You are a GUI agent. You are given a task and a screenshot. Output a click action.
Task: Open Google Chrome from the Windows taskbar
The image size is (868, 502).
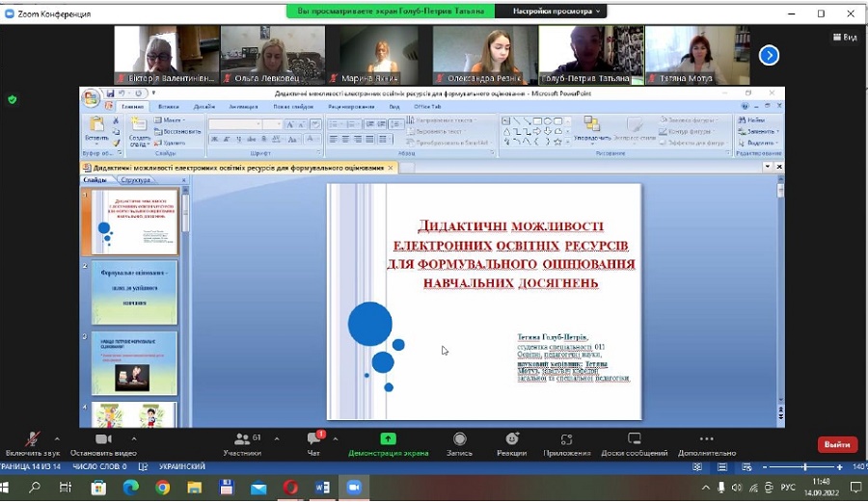click(x=163, y=488)
